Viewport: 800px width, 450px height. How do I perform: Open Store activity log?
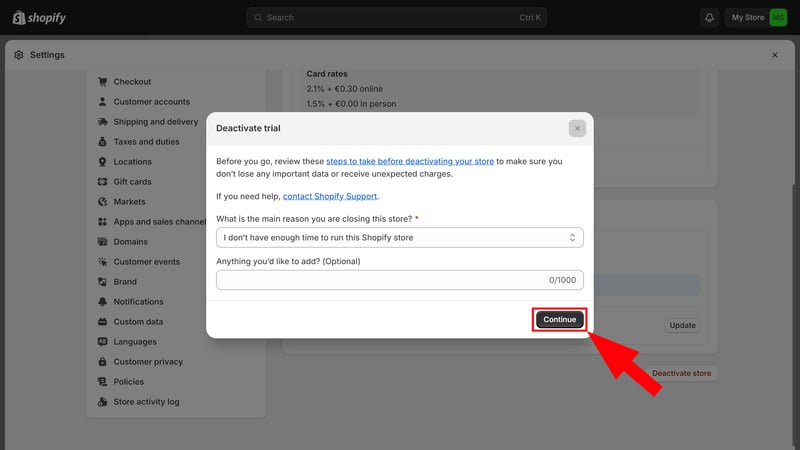[x=146, y=402]
